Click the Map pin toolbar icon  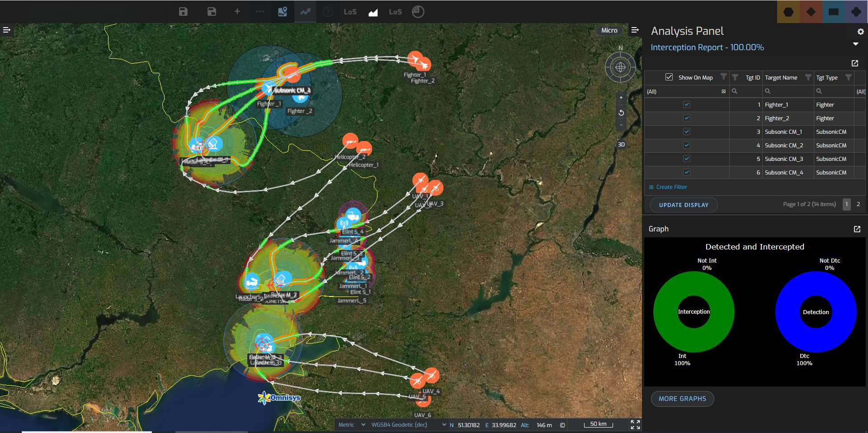(283, 12)
